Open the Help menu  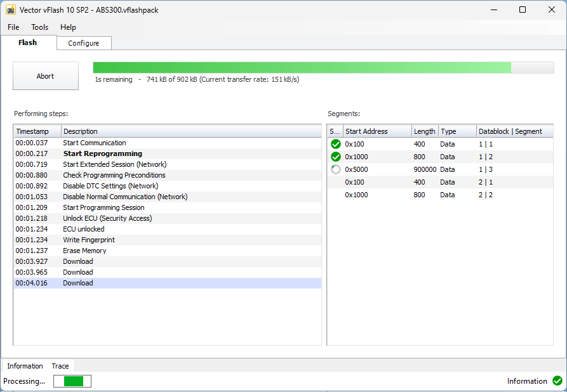pos(68,27)
